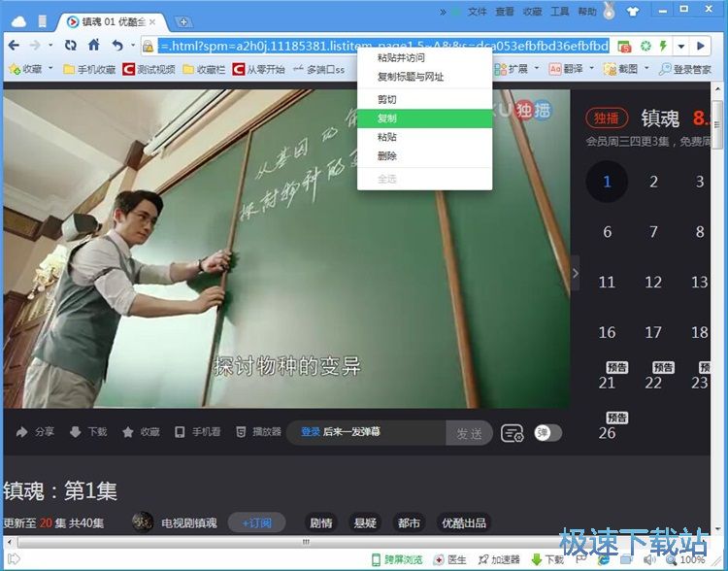Click the red-badged calendar icon by the address bar
The image size is (728, 571).
[x=624, y=46]
